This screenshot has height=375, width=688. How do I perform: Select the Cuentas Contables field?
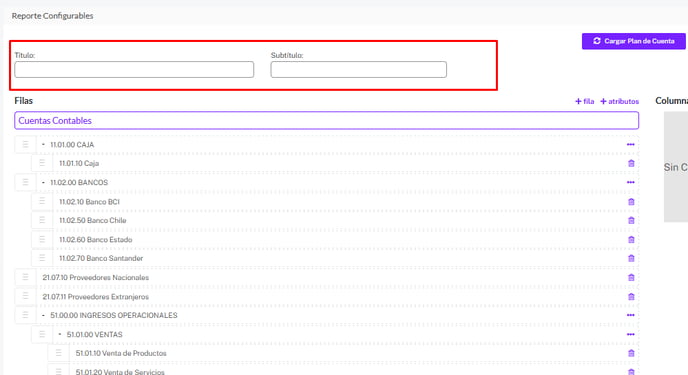coord(326,121)
